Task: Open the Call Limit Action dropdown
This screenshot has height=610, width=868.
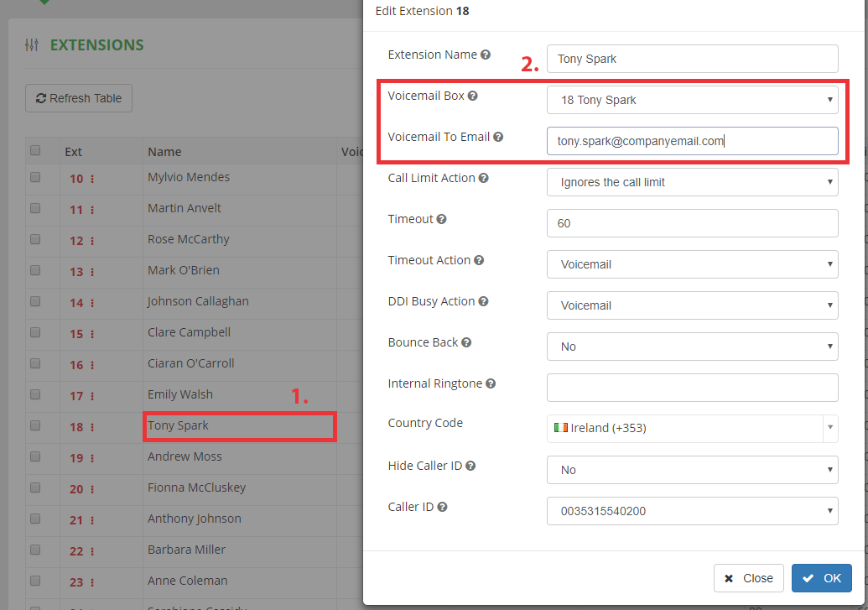Action: pyautogui.click(x=692, y=182)
